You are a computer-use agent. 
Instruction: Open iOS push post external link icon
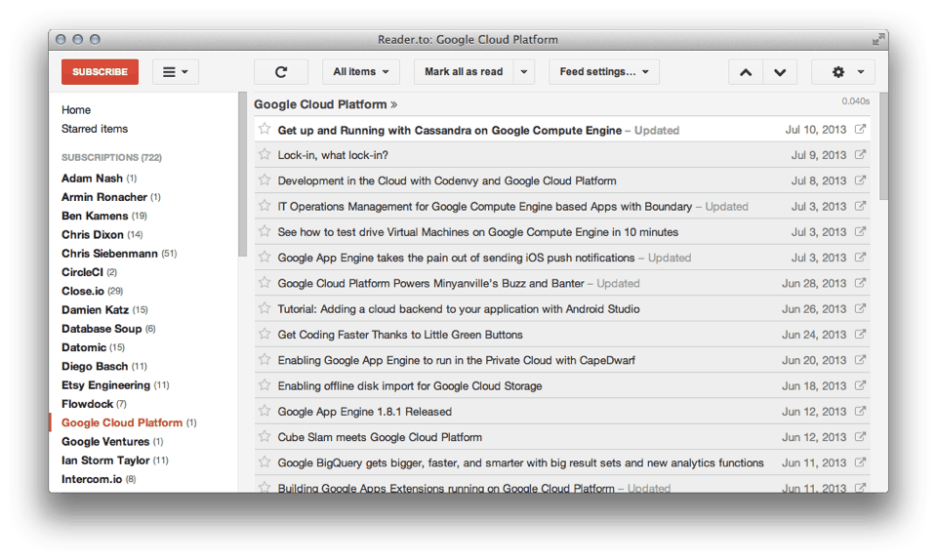coord(860,258)
